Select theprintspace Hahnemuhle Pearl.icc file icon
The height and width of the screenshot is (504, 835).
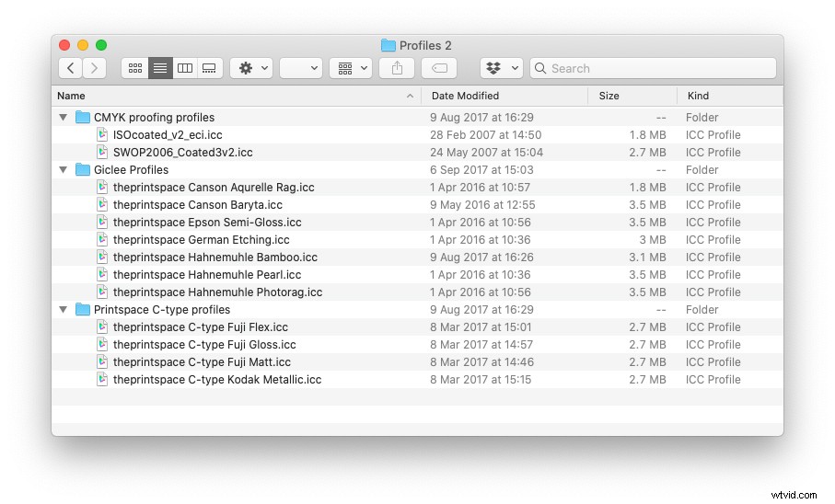(103, 275)
